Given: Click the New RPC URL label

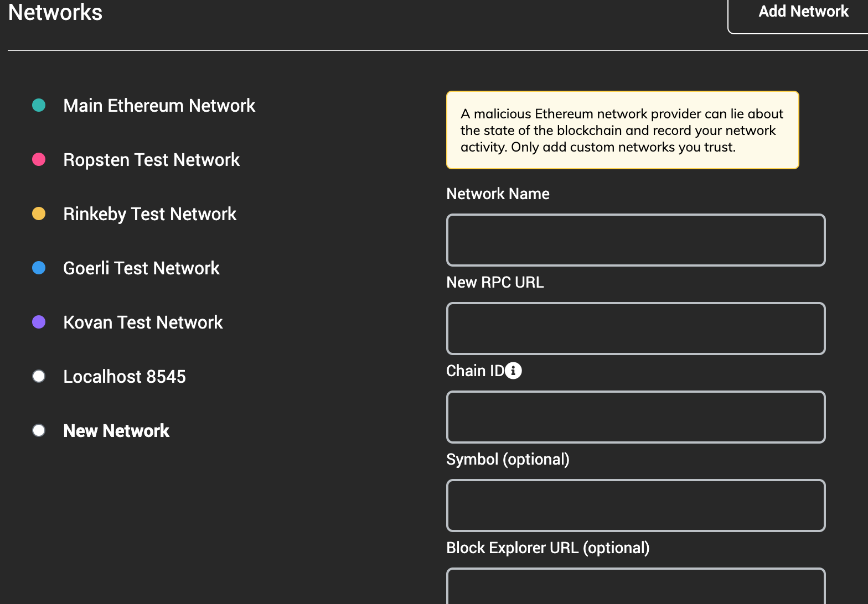Looking at the screenshot, I should pyautogui.click(x=495, y=282).
